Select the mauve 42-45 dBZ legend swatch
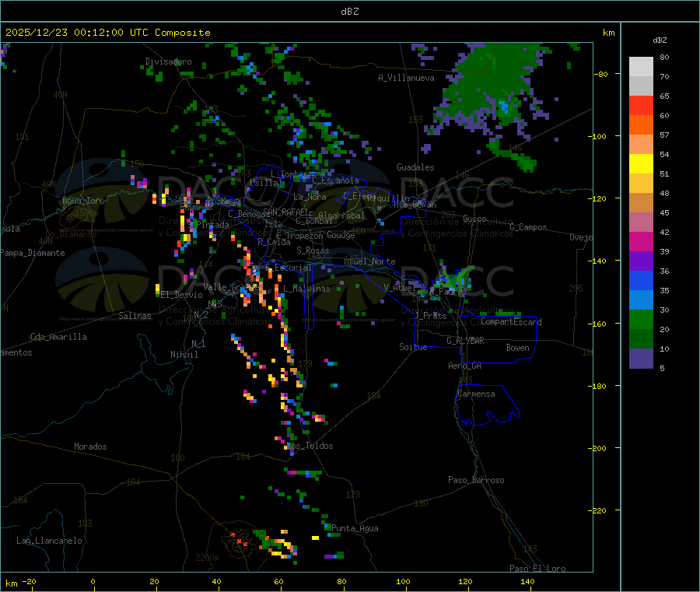The image size is (700, 592). tap(641, 222)
